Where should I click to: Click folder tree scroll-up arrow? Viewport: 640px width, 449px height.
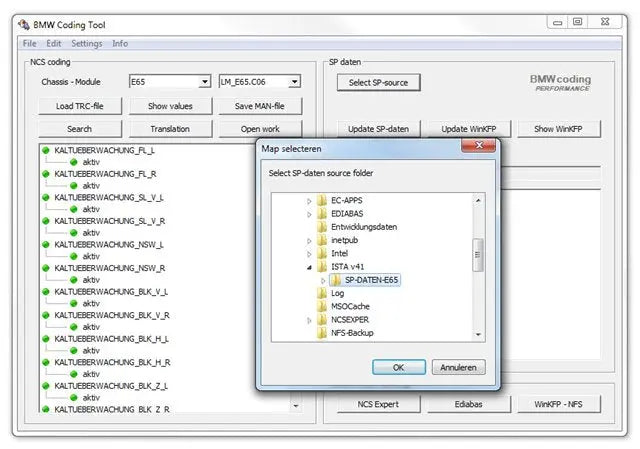pos(478,200)
